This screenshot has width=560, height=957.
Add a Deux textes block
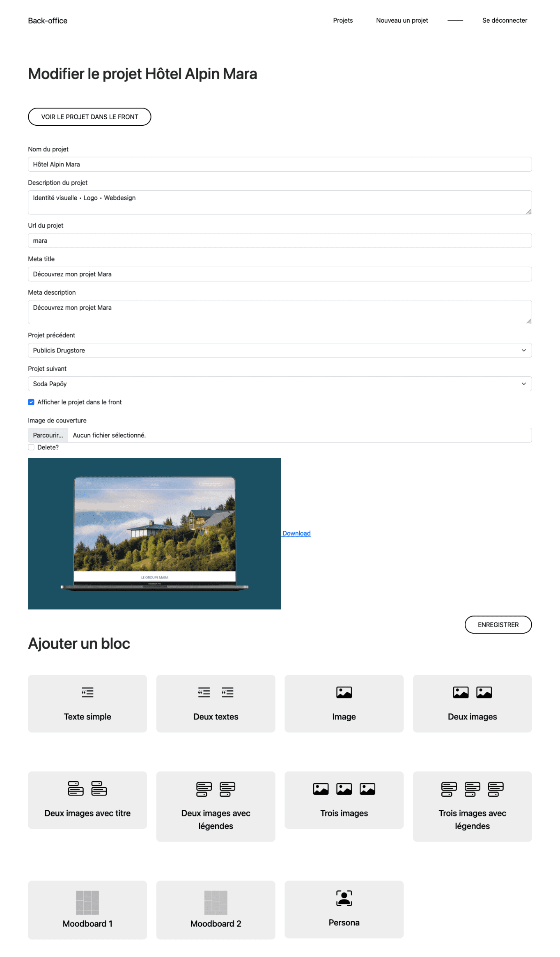(216, 703)
